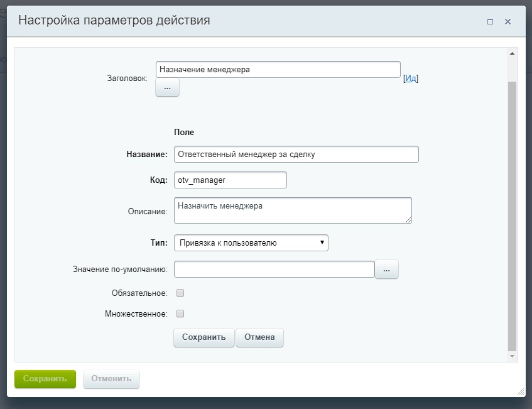Click the Отменить button at the dialog bottom

coord(111,379)
